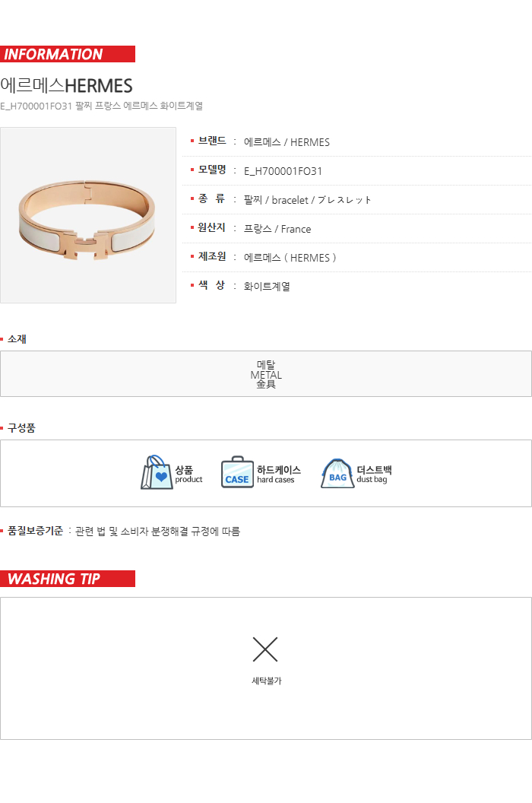The height and width of the screenshot is (803, 532).
Task: Click the 에르메스 / HERMES brand value
Action: [x=287, y=142]
